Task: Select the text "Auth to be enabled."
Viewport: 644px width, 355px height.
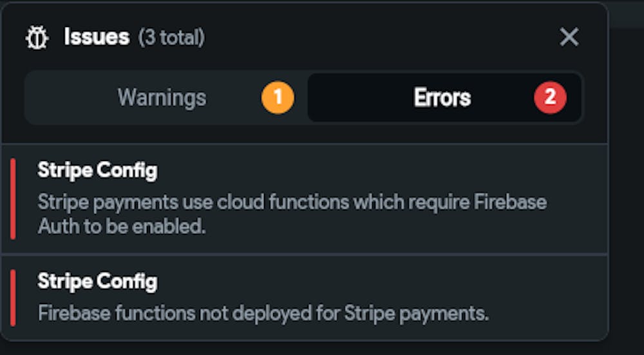Action: pos(122,226)
